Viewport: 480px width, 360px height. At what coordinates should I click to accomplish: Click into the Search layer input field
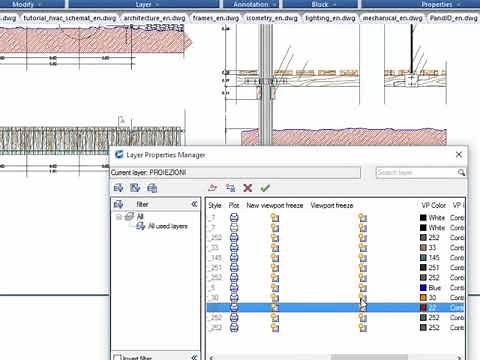click(x=417, y=172)
